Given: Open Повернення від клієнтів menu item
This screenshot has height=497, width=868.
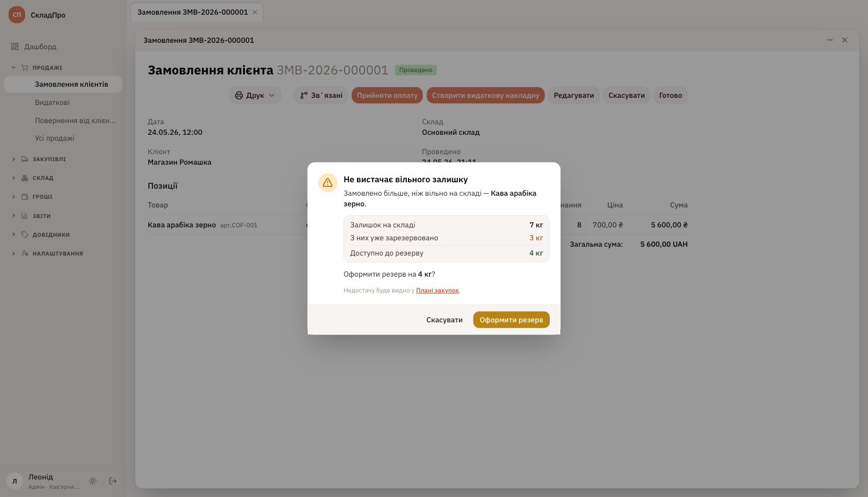Looking at the screenshot, I should click(63, 121).
